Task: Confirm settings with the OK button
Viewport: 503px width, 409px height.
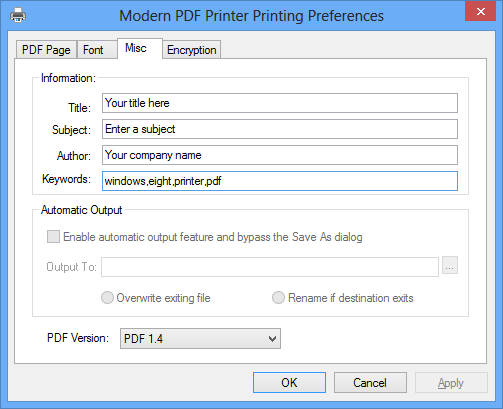Action: coord(289,383)
